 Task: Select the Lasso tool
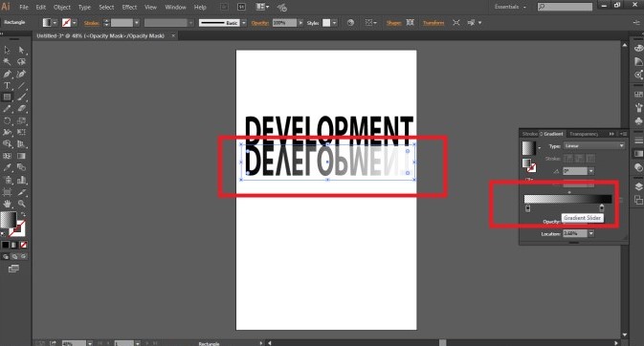point(21,62)
